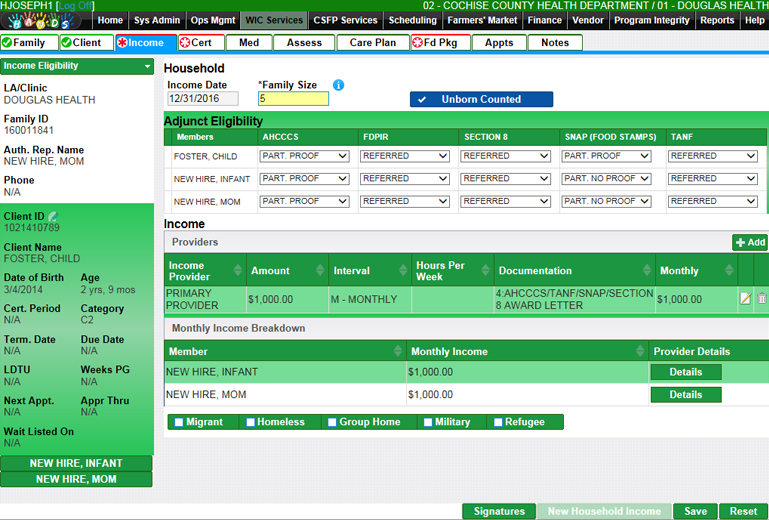The image size is (769, 520).
Task: Sort the Monthly column using its arrows
Action: coord(729,271)
